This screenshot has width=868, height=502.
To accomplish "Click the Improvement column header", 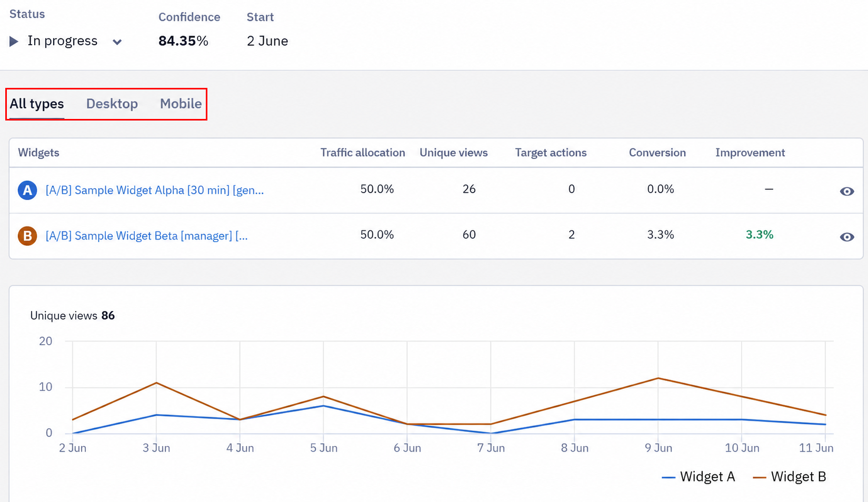I will pos(750,153).
